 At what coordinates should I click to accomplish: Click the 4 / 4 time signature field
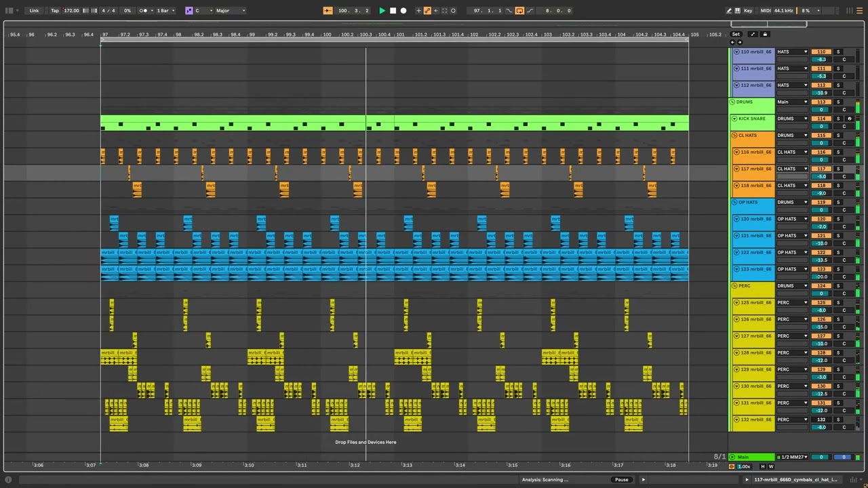pyautogui.click(x=108, y=11)
